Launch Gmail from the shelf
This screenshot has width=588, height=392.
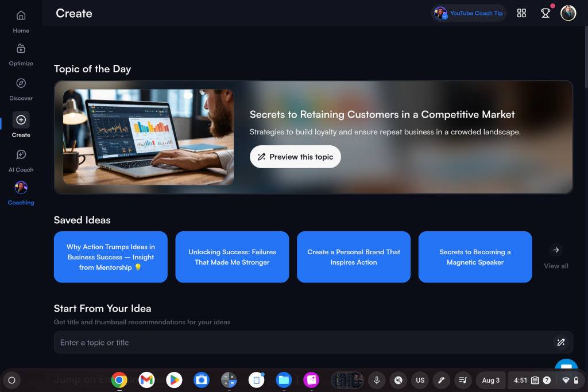(x=146, y=380)
